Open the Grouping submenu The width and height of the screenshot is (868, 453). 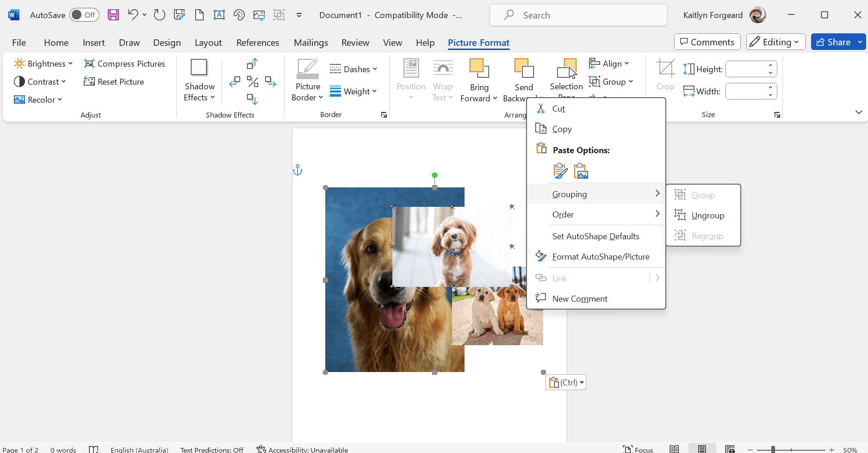pos(596,194)
